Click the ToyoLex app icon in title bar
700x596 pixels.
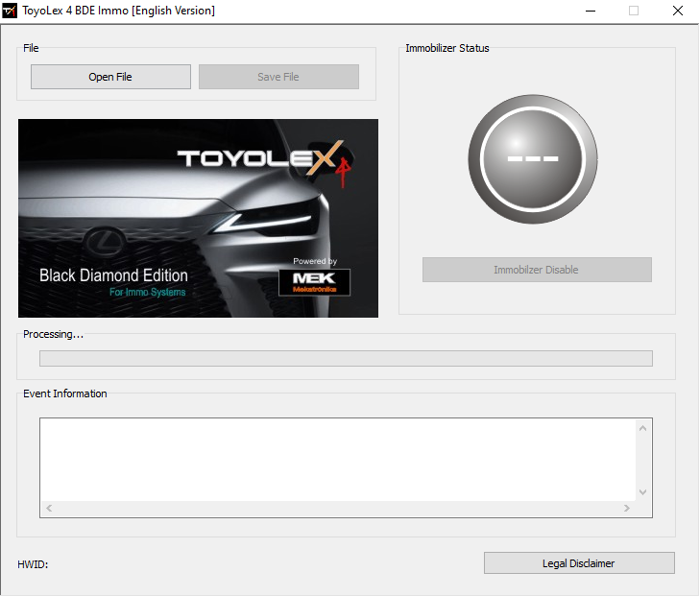(x=11, y=11)
